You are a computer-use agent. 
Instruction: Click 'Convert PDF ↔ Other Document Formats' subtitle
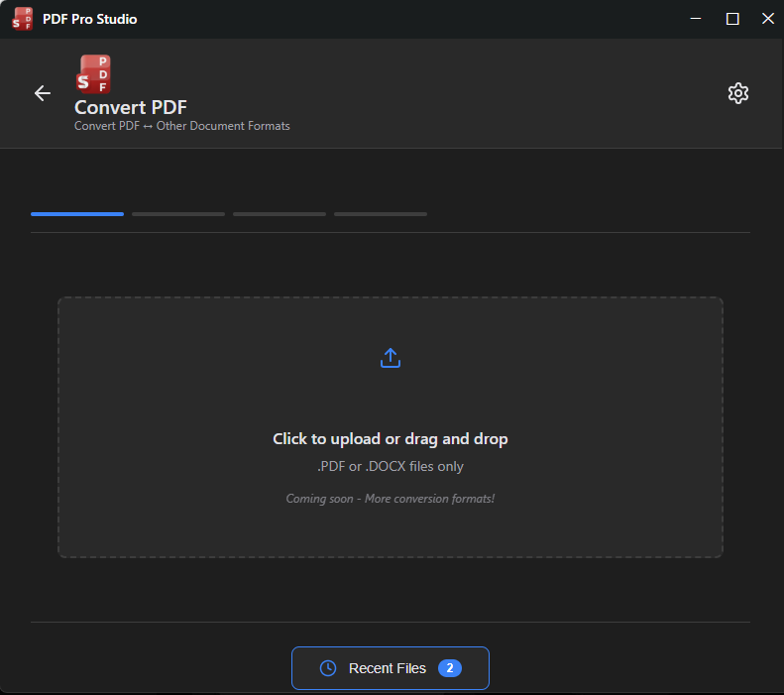point(182,126)
